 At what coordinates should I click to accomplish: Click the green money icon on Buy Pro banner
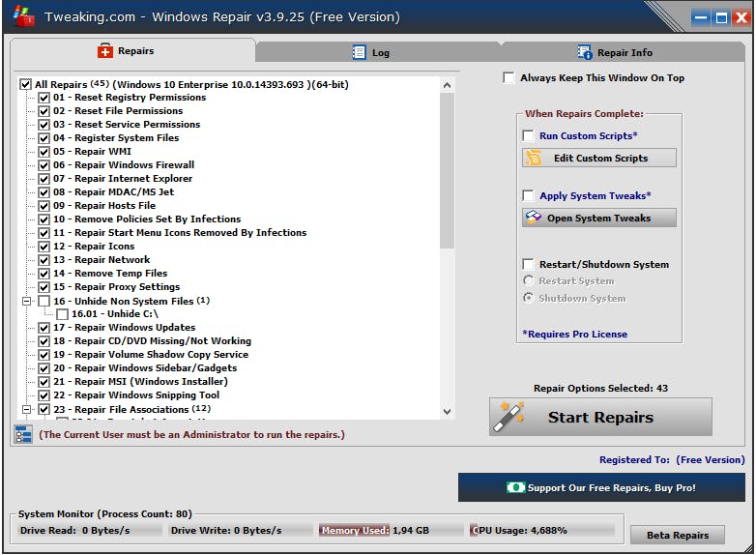(515, 487)
